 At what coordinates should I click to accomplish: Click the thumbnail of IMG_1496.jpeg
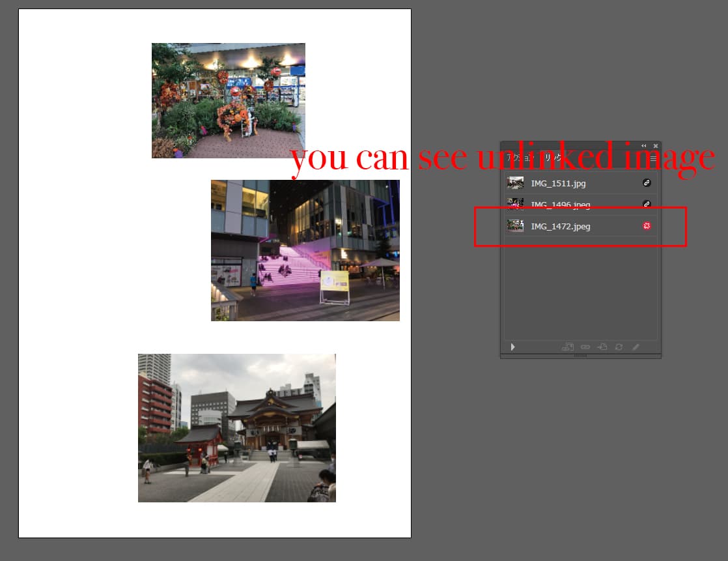click(x=515, y=204)
